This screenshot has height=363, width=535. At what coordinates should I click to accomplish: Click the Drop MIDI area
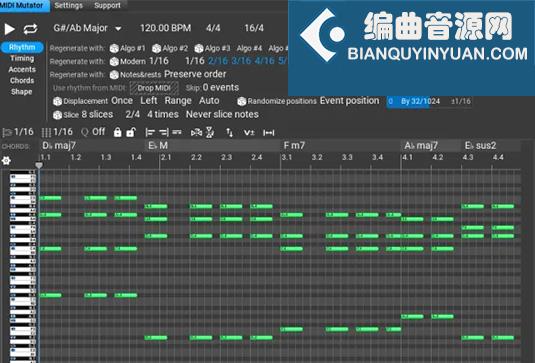click(154, 88)
